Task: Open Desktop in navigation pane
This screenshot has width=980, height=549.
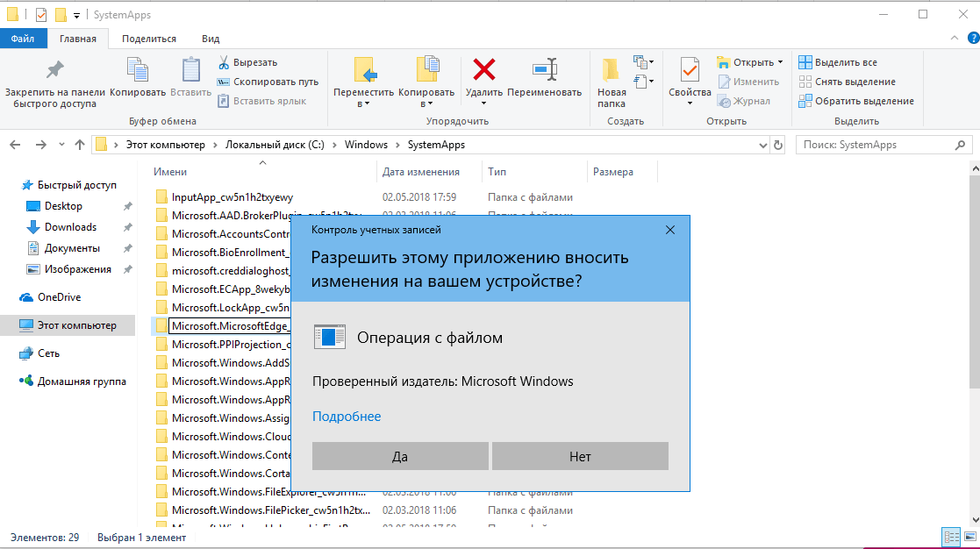Action: coord(63,206)
